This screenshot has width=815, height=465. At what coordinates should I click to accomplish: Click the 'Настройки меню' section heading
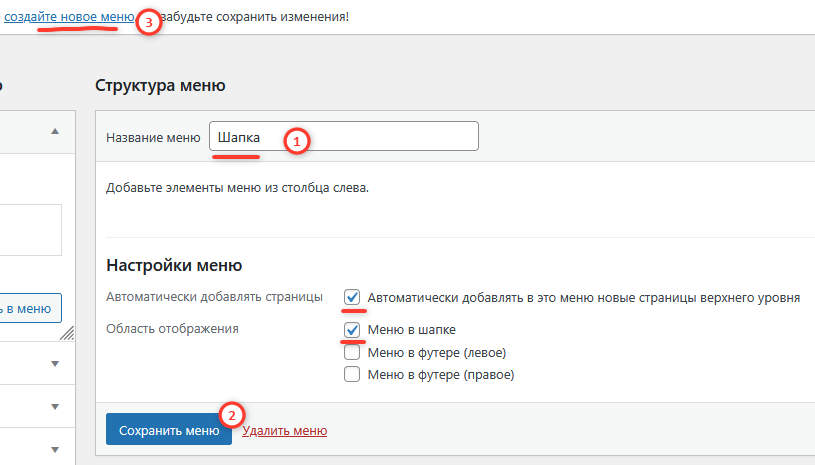174,266
